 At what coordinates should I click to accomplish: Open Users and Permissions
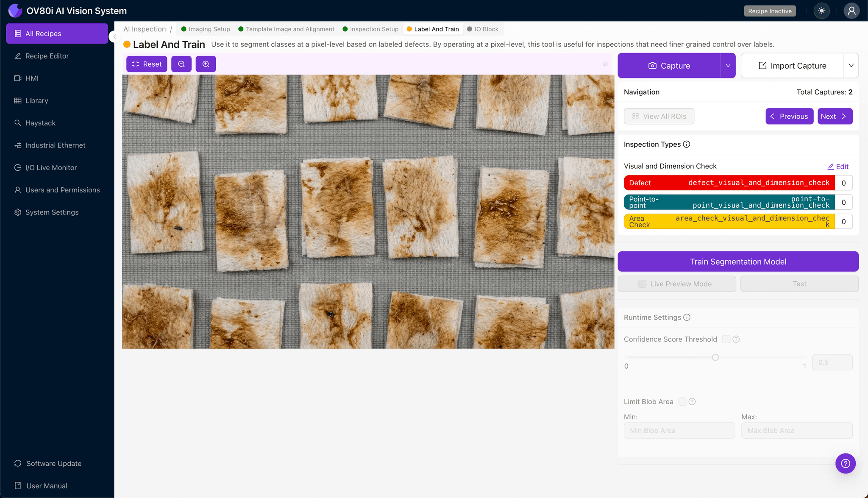[x=57, y=190]
